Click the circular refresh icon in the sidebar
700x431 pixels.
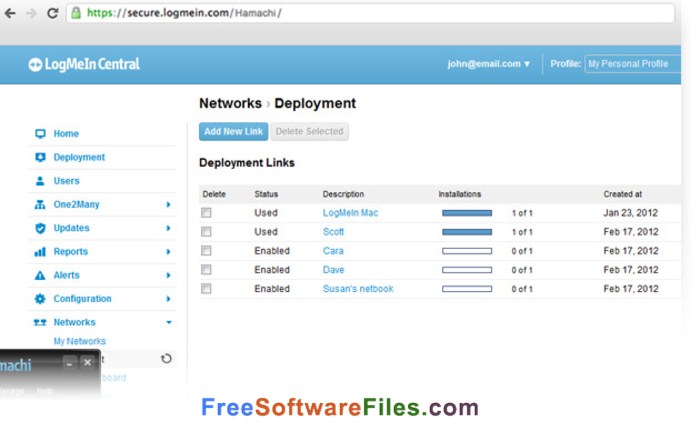pos(166,359)
